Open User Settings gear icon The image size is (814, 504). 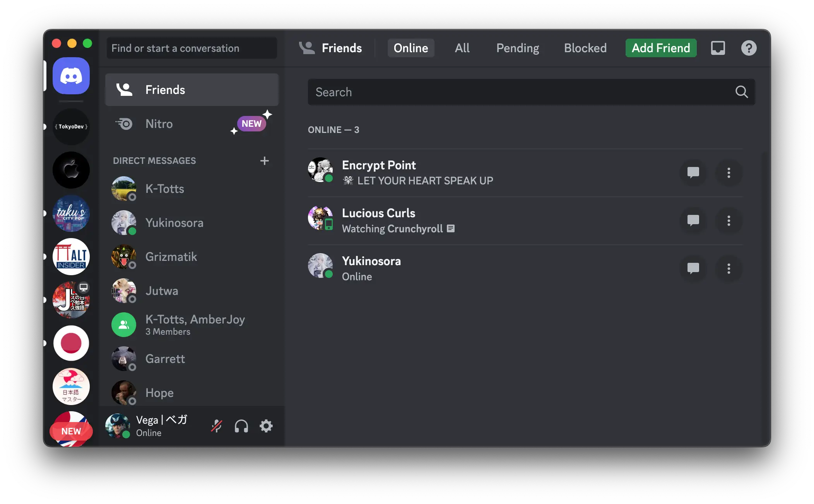pyautogui.click(x=266, y=426)
